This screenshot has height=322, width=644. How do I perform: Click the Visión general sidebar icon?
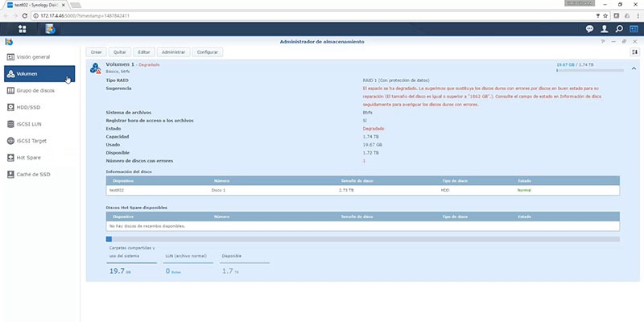point(10,57)
